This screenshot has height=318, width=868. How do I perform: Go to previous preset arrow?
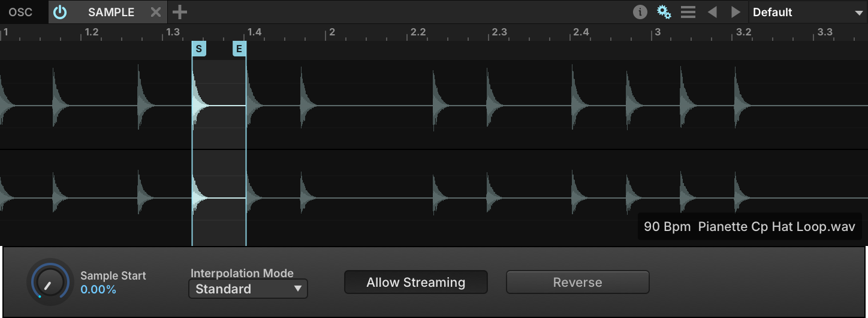click(x=712, y=12)
